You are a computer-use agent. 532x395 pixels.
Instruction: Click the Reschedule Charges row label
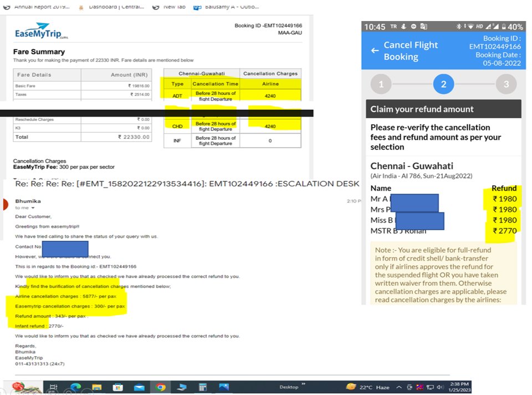pos(34,119)
